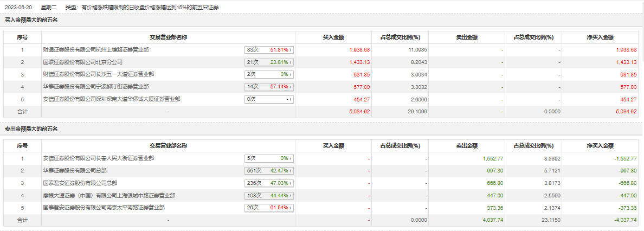Open 华泰证券宁波柳汀街证券营业部 link

(x=95, y=87)
